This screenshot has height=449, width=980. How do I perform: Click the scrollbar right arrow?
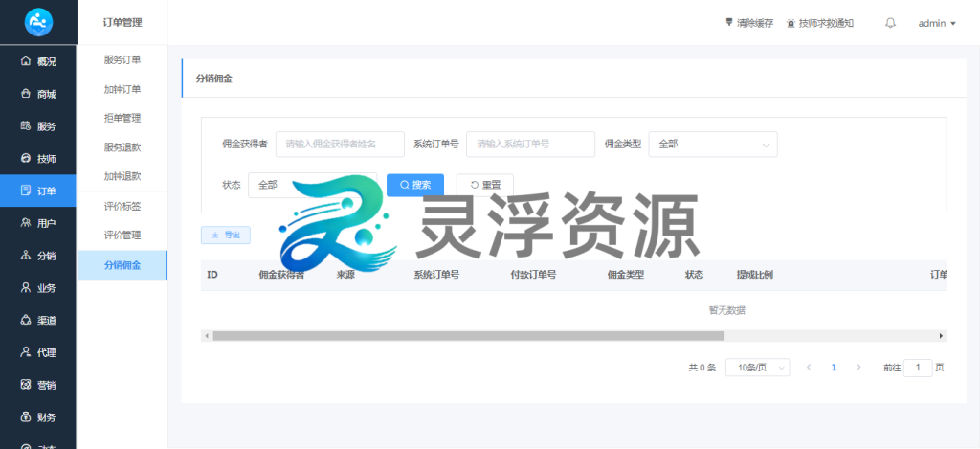(x=942, y=336)
